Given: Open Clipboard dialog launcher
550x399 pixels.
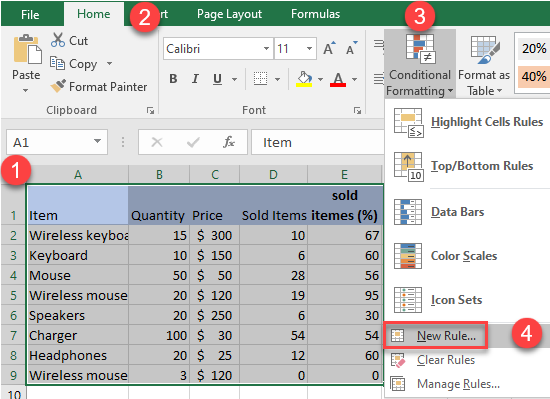Looking at the screenshot, I should tap(150, 111).
